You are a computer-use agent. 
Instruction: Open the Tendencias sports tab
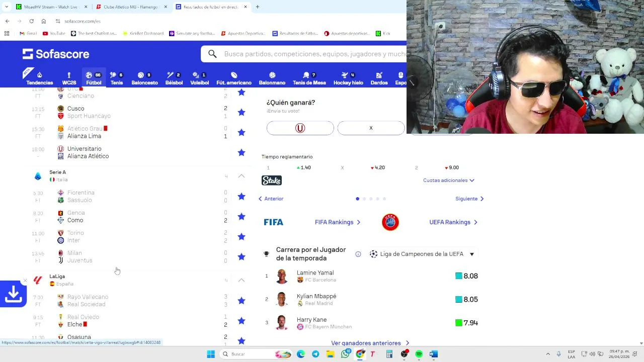(39, 78)
